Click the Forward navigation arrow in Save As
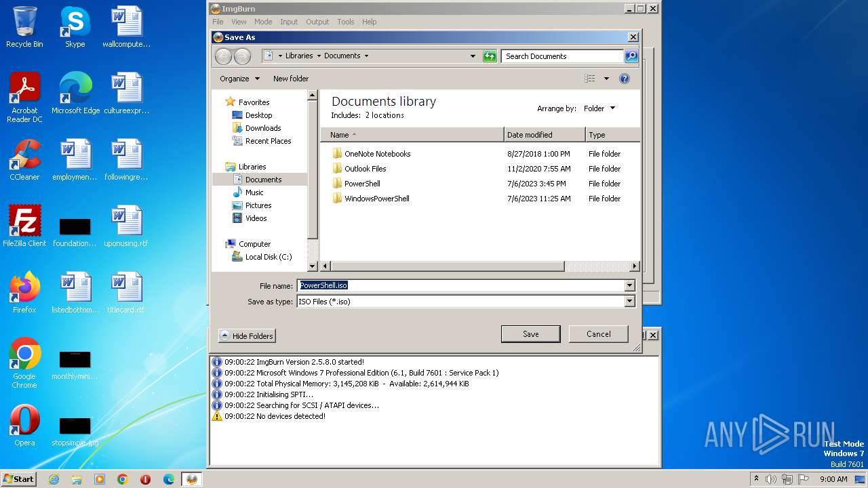 [x=242, y=56]
